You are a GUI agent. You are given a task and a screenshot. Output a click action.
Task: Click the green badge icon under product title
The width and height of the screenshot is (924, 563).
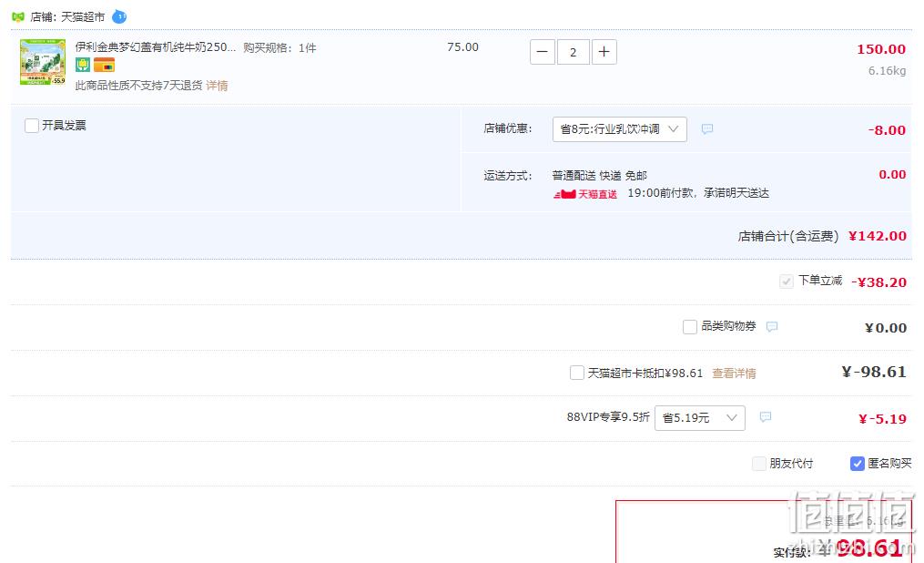[x=83, y=65]
